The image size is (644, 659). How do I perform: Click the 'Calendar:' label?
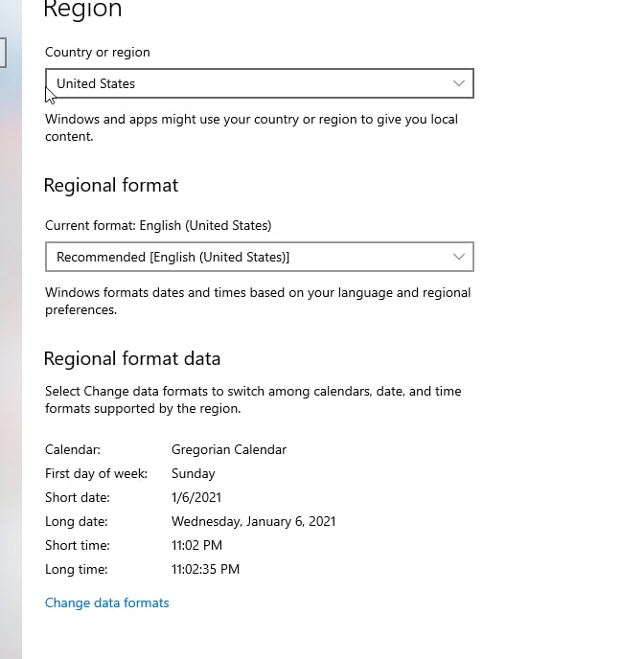click(x=73, y=449)
